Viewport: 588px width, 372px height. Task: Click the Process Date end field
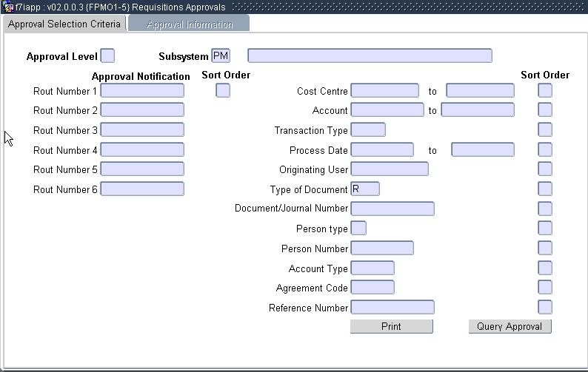point(483,150)
